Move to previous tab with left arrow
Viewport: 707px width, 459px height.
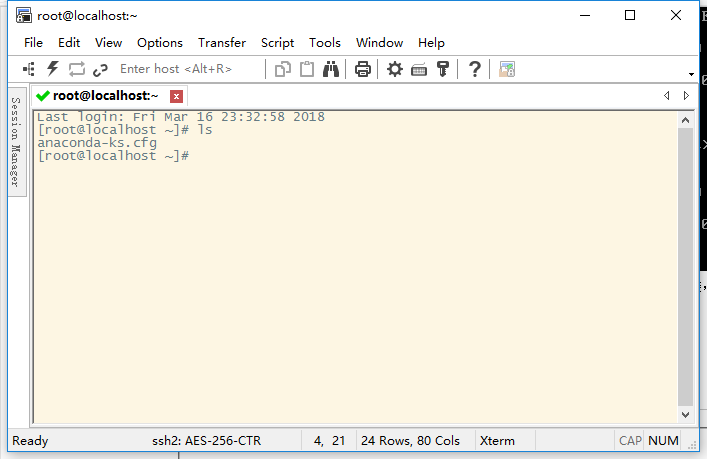(666, 96)
